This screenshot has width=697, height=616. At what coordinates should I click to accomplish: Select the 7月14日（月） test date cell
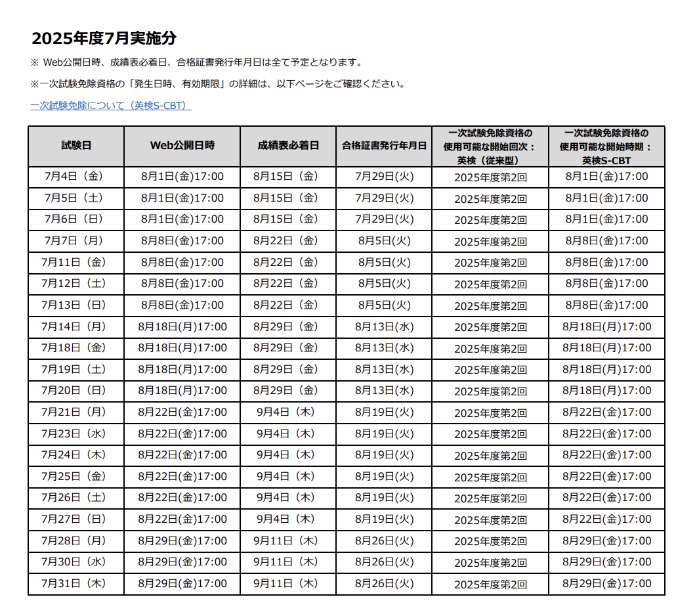pyautogui.click(x=76, y=327)
